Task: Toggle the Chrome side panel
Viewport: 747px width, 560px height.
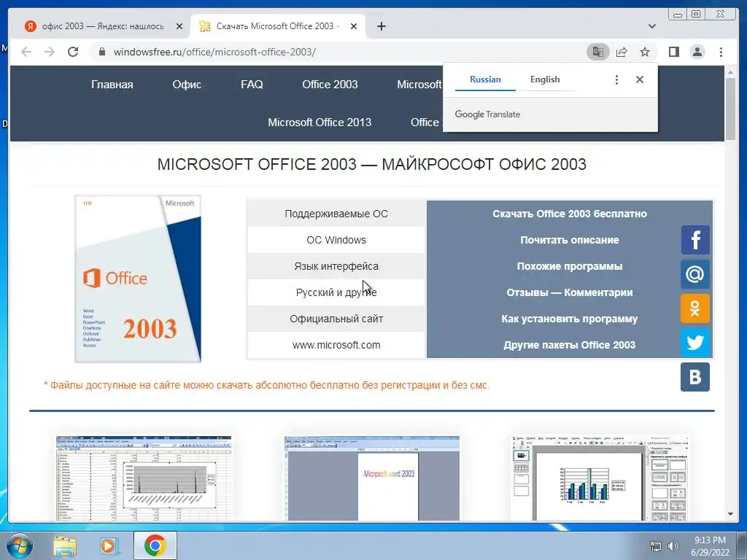Action: [673, 52]
